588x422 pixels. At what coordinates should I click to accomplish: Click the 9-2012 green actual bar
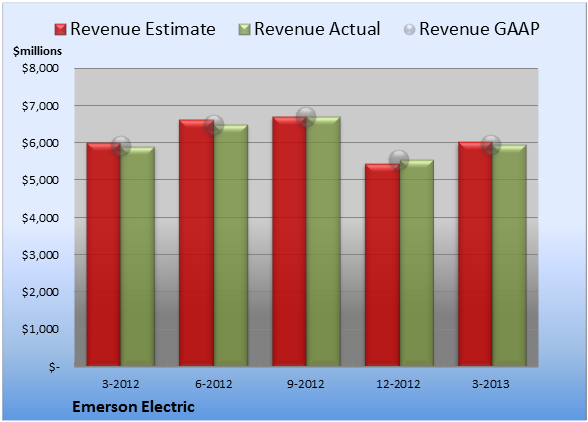tap(323, 241)
